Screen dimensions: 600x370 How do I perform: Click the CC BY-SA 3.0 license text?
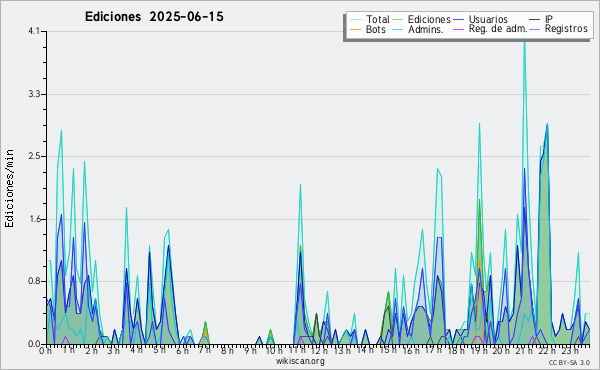click(569, 362)
